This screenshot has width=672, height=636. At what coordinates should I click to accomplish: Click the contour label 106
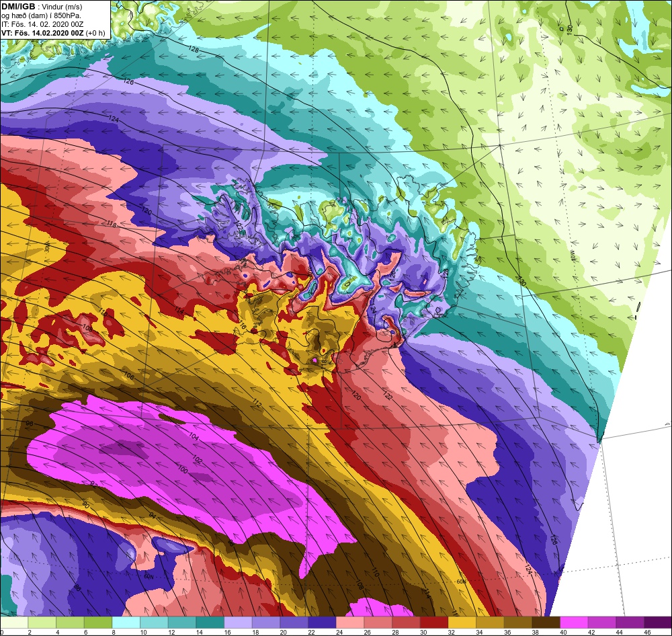pos(128,376)
